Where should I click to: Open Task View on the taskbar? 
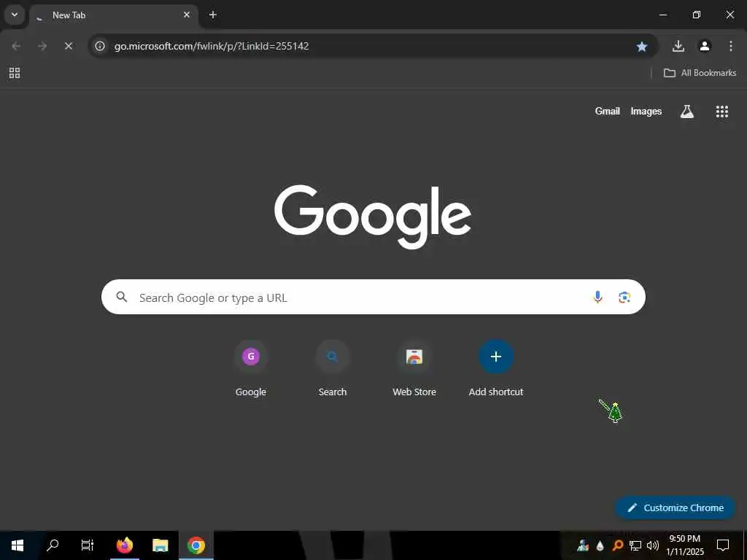coord(88,545)
